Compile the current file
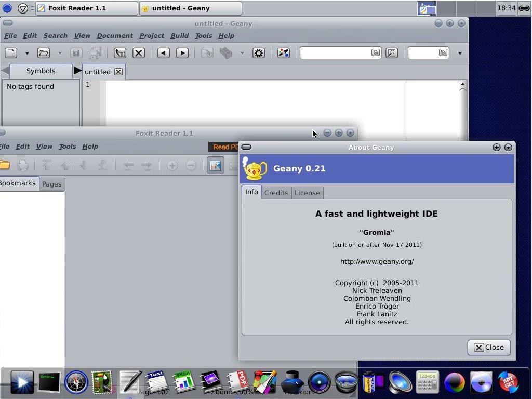The image size is (532, 399). 207,53
